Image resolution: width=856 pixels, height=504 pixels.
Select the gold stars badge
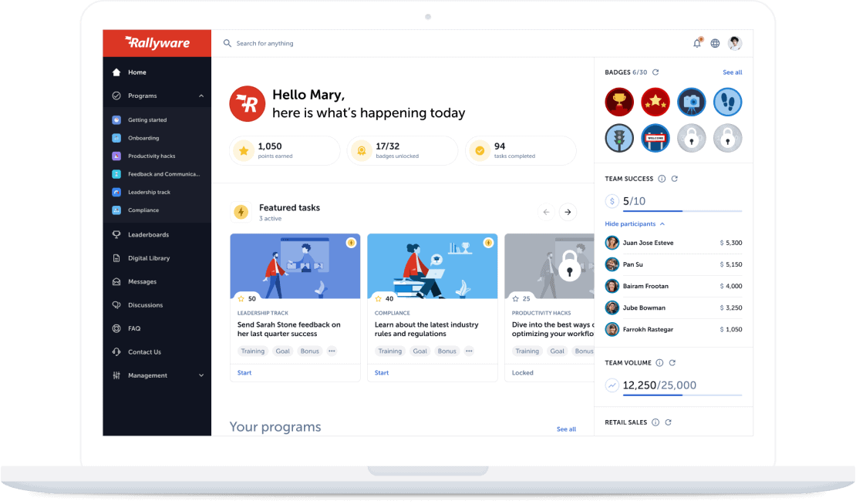(x=655, y=102)
